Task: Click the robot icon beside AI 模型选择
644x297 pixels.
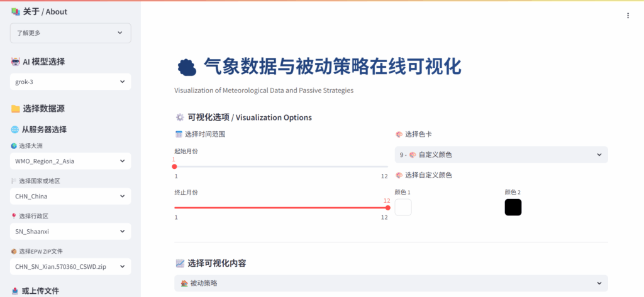Action: pos(15,62)
